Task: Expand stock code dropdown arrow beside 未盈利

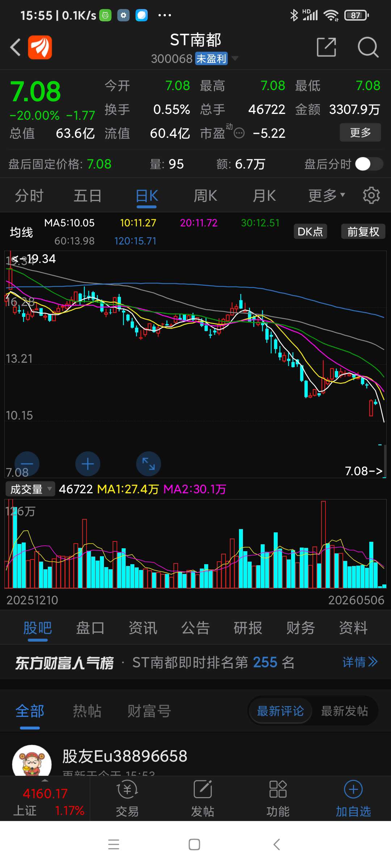Action: [x=235, y=58]
